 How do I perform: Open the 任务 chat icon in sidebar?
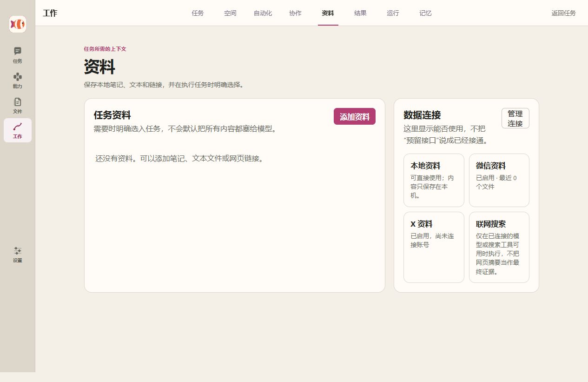(x=18, y=55)
